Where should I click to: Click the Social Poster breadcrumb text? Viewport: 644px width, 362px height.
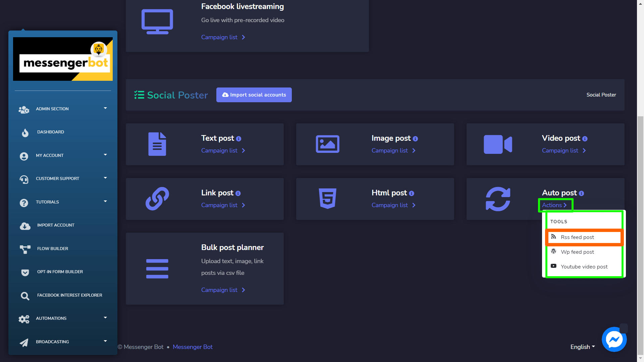pyautogui.click(x=601, y=95)
